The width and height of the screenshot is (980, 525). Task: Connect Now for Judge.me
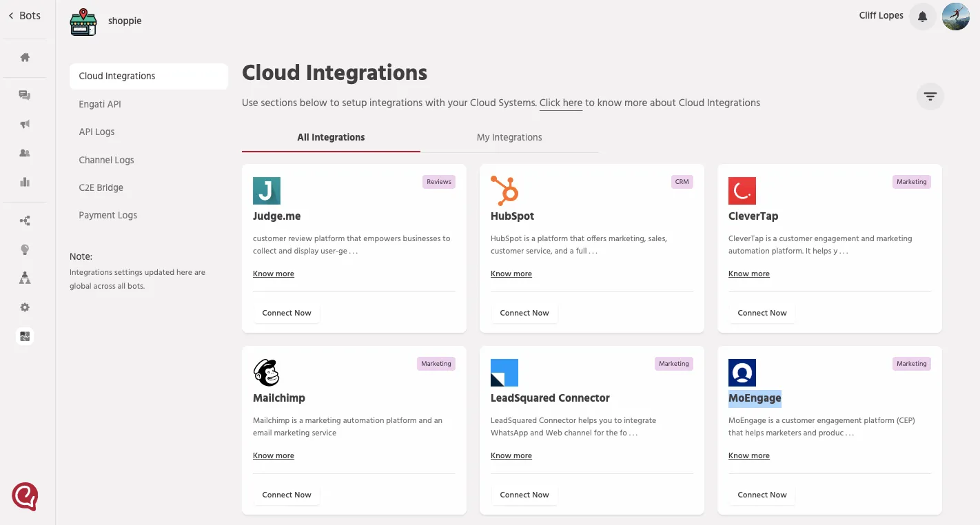point(287,313)
